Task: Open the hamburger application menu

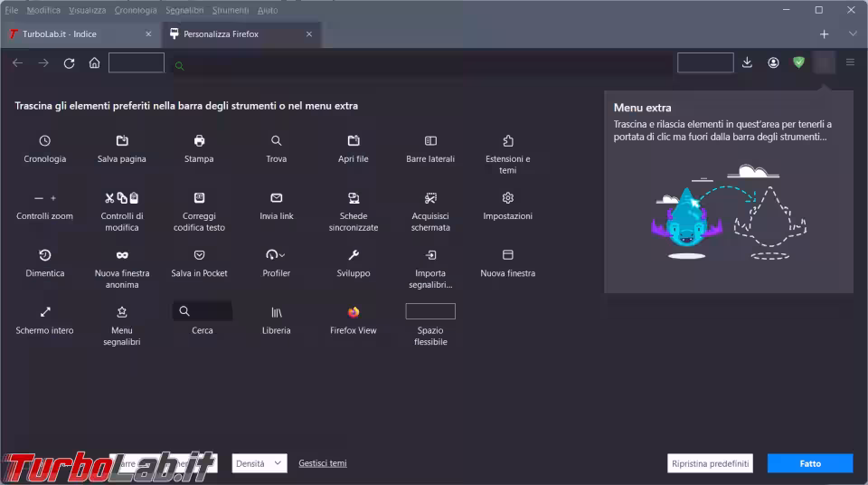Action: 850,62
